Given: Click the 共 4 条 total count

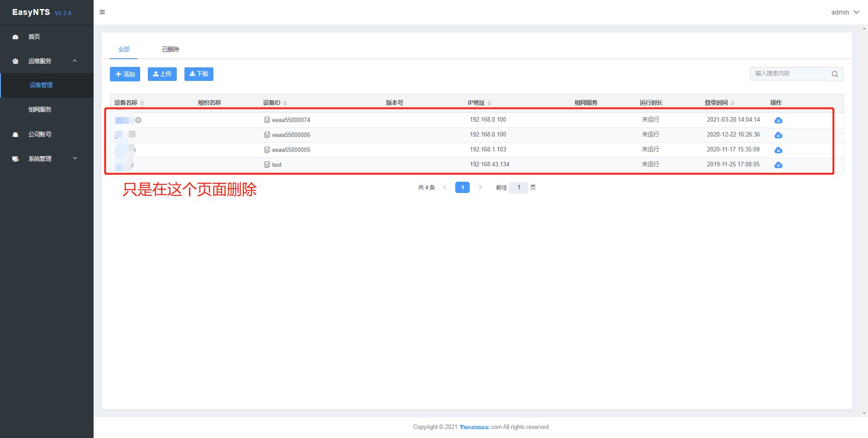Looking at the screenshot, I should click(x=426, y=188).
